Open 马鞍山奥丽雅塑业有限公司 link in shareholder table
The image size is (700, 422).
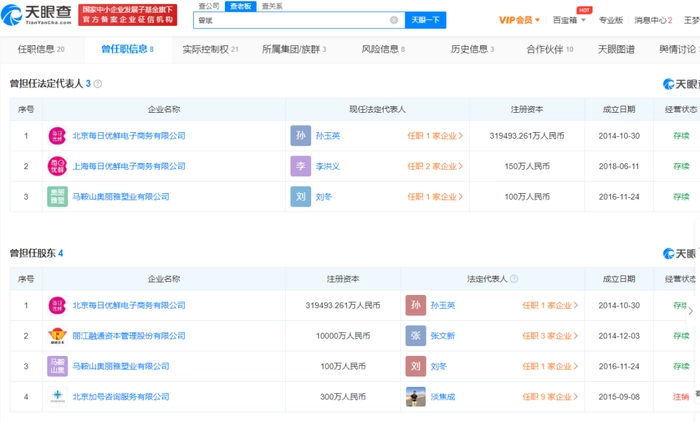(130, 366)
